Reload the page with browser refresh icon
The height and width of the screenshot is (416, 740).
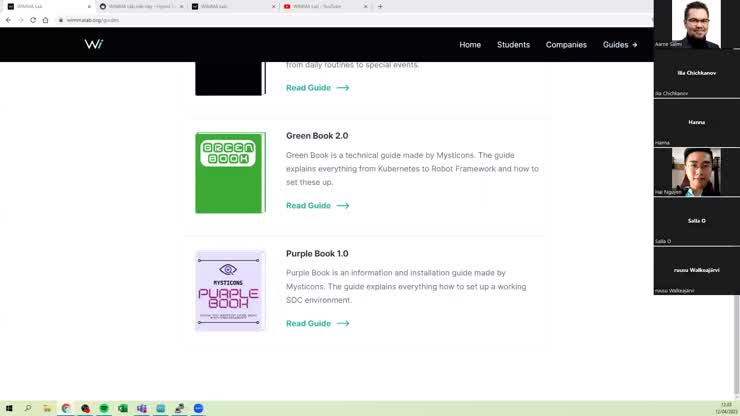[33, 20]
